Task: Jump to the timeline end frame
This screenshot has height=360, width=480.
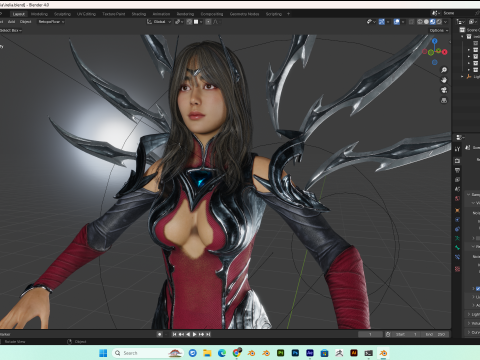Action: pyautogui.click(x=208, y=334)
